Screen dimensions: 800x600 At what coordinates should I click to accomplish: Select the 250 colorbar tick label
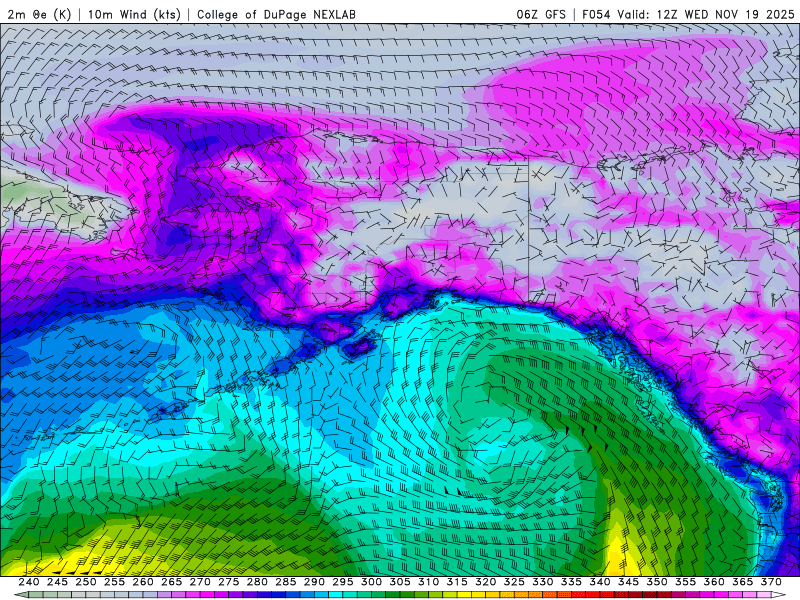click(x=86, y=582)
